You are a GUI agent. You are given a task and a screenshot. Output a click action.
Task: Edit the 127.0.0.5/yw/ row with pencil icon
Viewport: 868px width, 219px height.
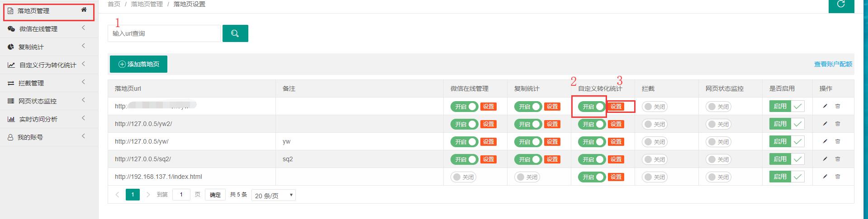825,141
